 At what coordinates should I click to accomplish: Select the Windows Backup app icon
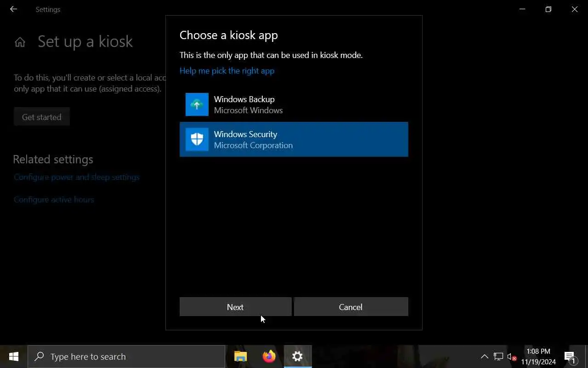coord(197,104)
